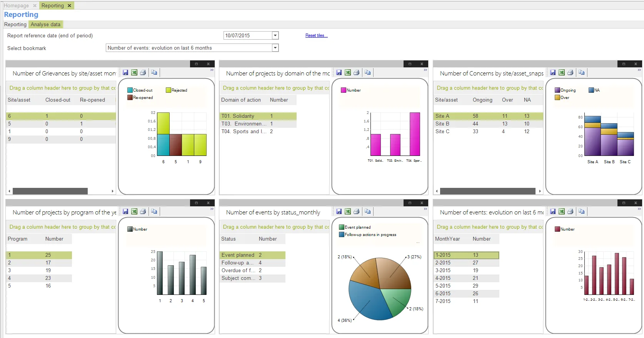Select the 'Follow-up a...' status row
This screenshot has height=338, width=644.
click(252, 263)
